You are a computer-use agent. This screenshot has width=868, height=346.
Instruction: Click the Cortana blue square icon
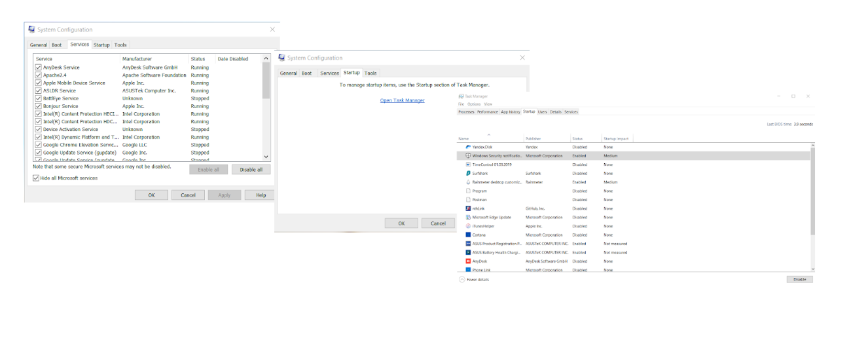click(468, 235)
